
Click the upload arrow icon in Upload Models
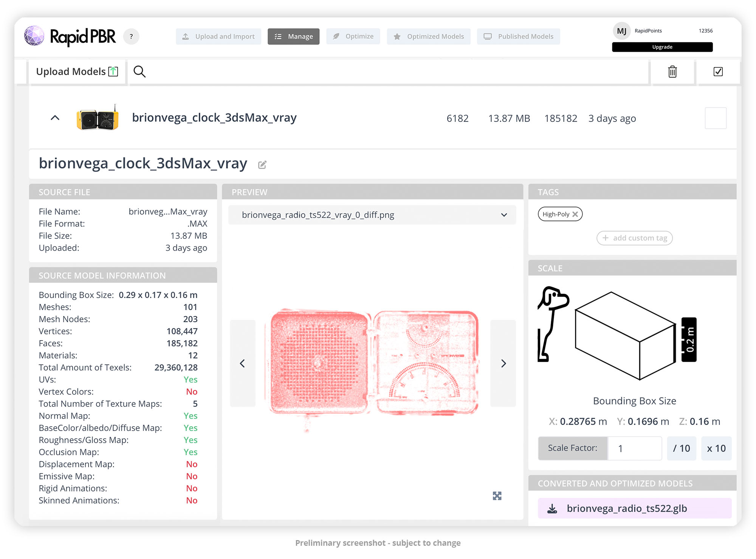coord(113,71)
